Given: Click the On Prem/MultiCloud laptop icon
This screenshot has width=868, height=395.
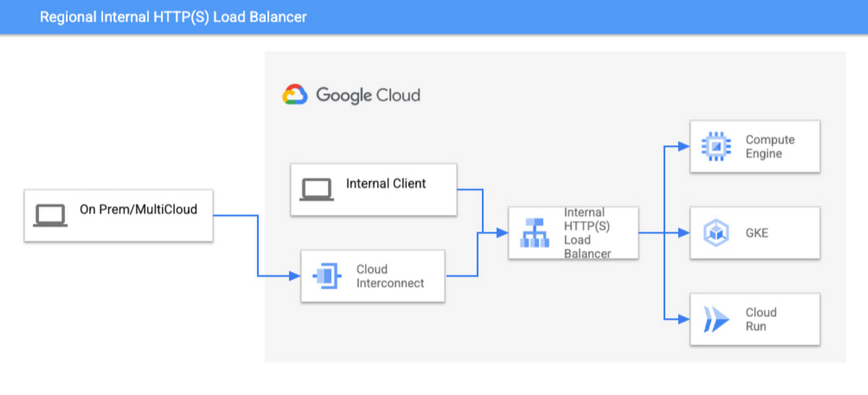Looking at the screenshot, I should (x=50, y=216).
